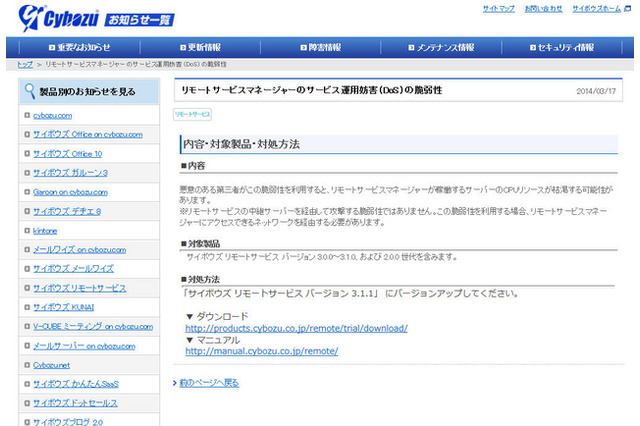Click the bullet icon beside Cybozu.net
The width and height of the screenshot is (640, 426).
click(25, 365)
